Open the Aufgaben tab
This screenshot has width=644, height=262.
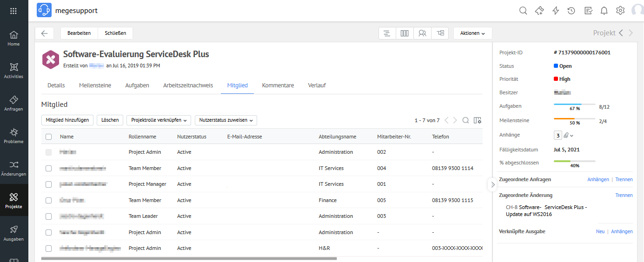point(137,85)
